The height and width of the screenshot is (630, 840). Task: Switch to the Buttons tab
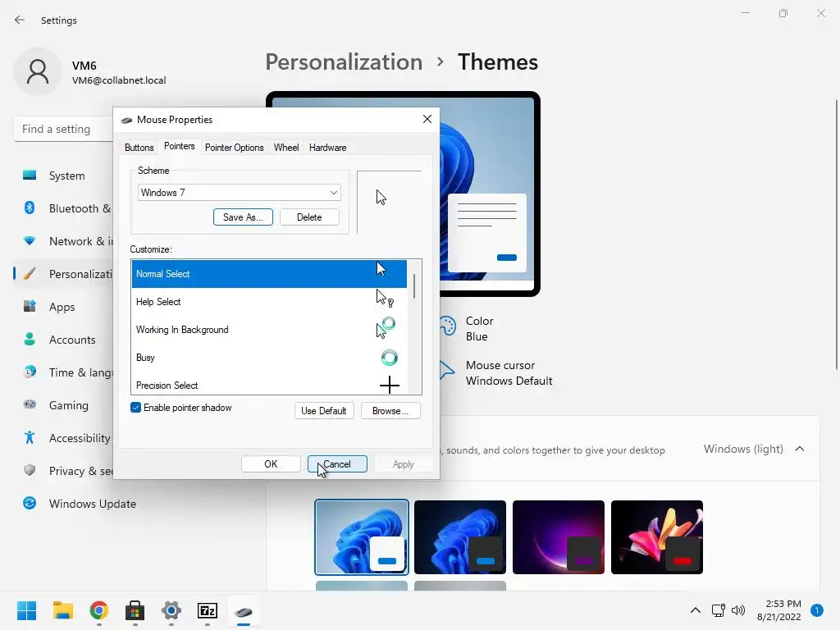(139, 148)
